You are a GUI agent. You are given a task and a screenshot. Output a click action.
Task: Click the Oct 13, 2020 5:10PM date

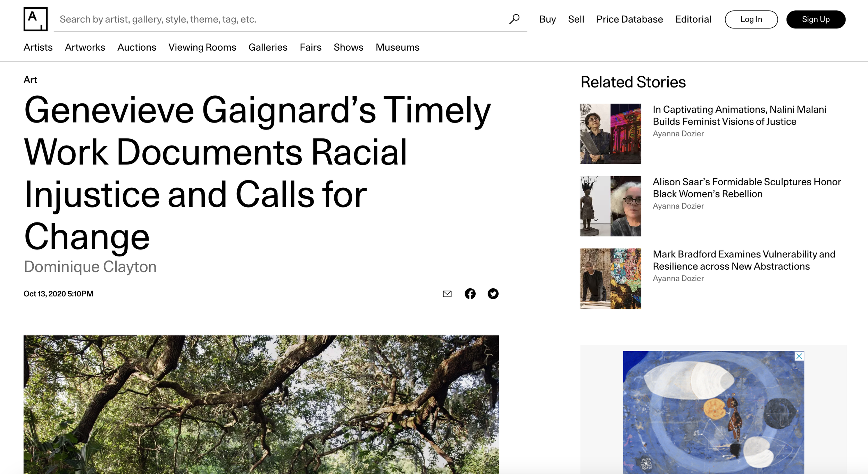pos(58,294)
